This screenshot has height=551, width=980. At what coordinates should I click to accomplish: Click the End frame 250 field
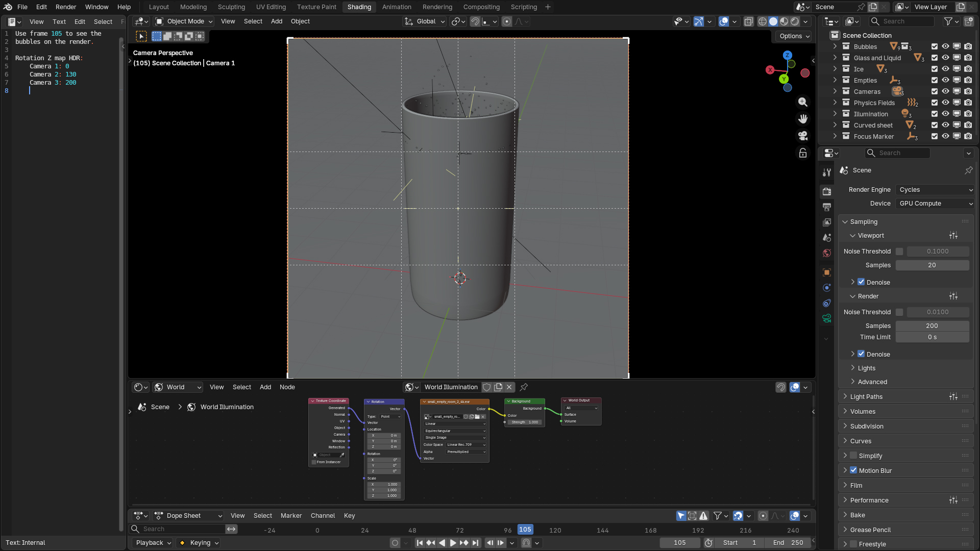tap(788, 543)
